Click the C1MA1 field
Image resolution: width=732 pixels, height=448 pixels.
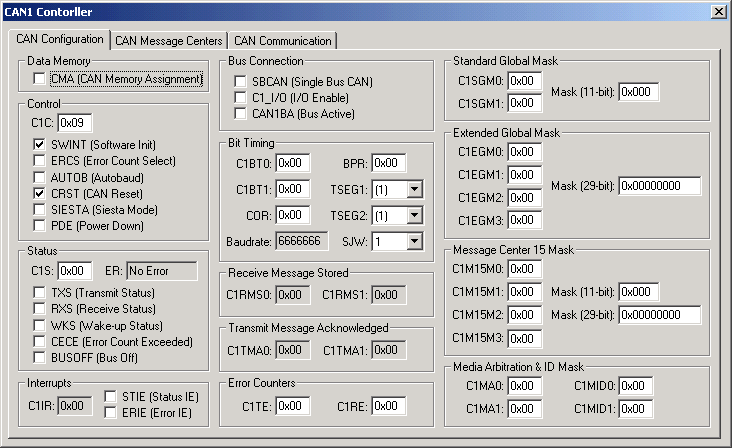525,409
